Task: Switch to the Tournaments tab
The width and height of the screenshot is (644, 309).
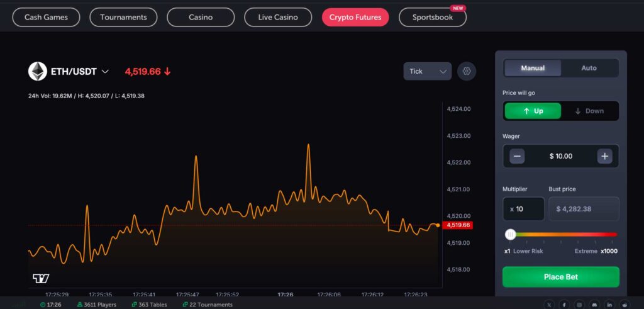Action: 123,17
